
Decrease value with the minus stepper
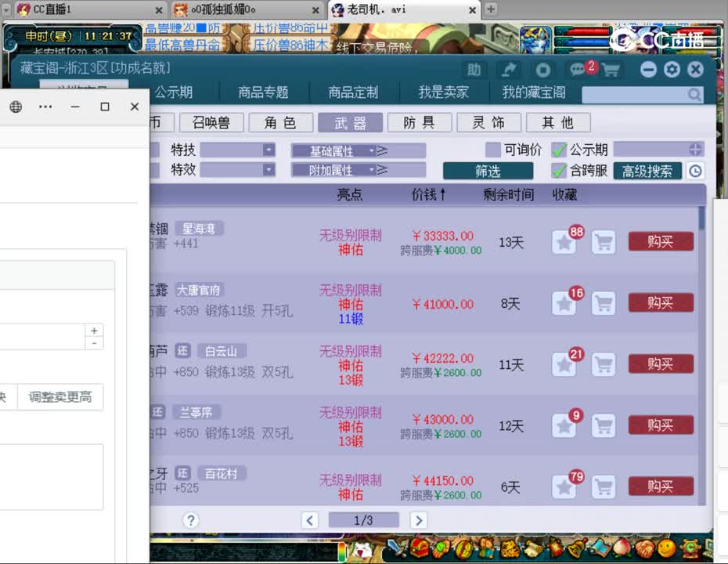94,343
